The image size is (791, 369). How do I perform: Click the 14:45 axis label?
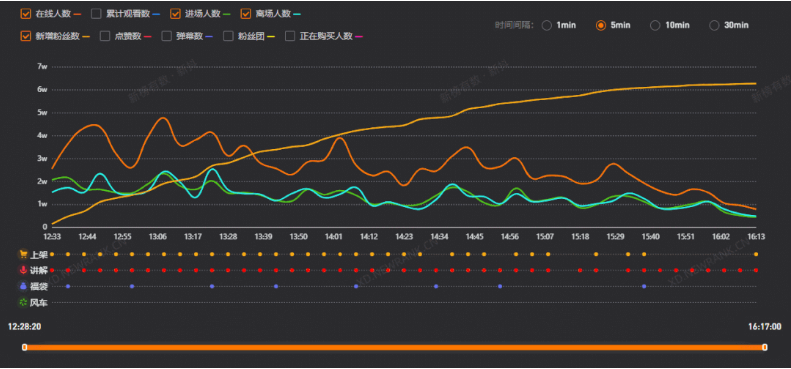click(474, 236)
